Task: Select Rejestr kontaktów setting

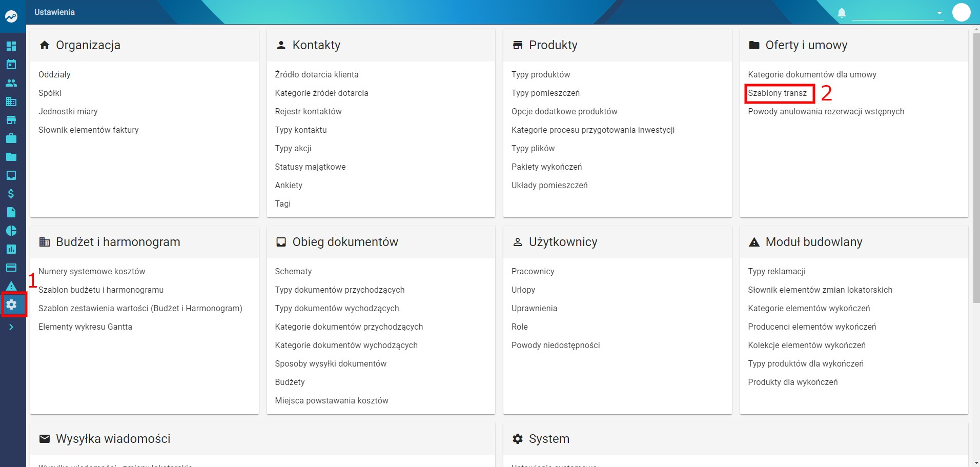Action: [x=308, y=111]
